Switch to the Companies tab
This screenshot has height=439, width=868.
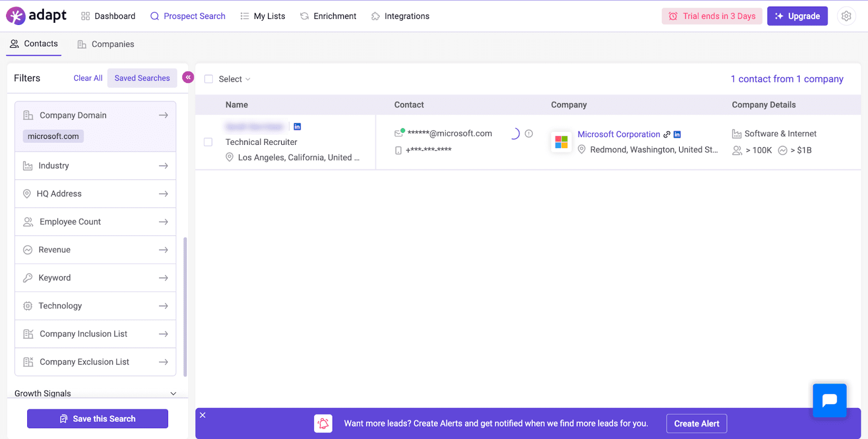coord(106,44)
